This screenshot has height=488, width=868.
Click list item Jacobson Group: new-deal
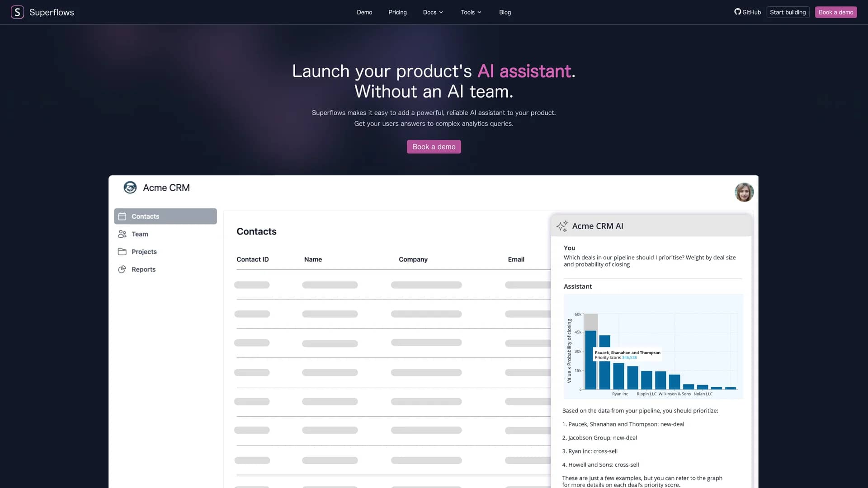pos(599,438)
